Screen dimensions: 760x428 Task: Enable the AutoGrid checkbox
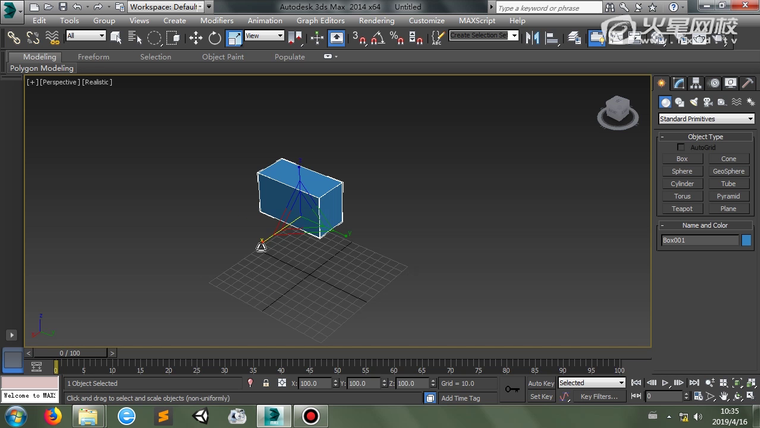click(x=682, y=147)
